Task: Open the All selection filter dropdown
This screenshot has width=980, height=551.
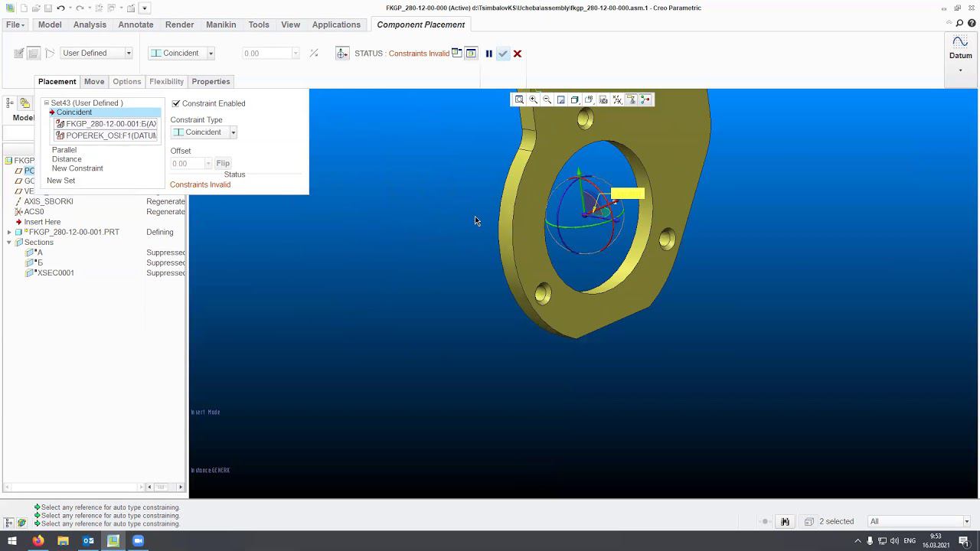Action: (966, 522)
